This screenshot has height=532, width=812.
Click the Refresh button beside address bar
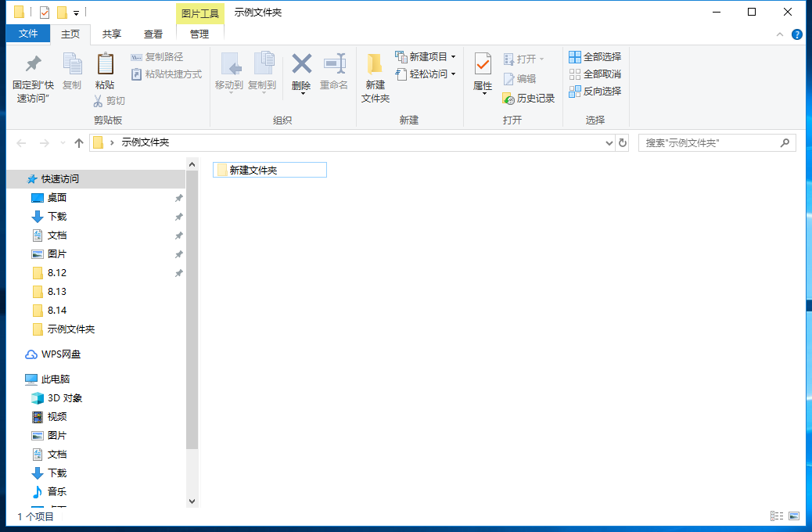tap(623, 143)
